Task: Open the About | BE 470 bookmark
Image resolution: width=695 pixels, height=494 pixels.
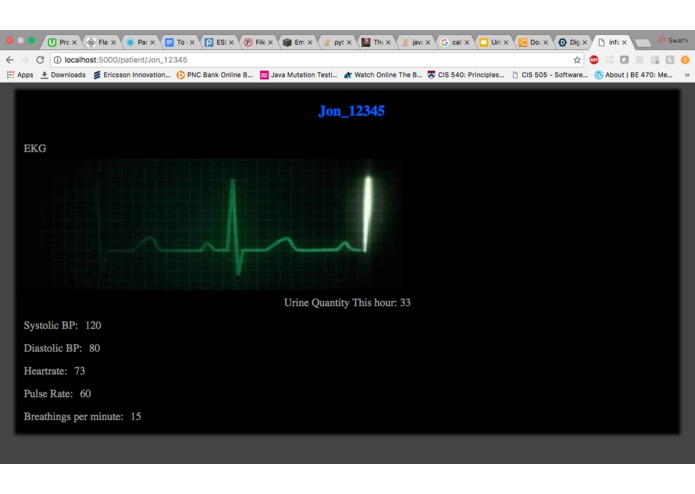Action: [634, 75]
